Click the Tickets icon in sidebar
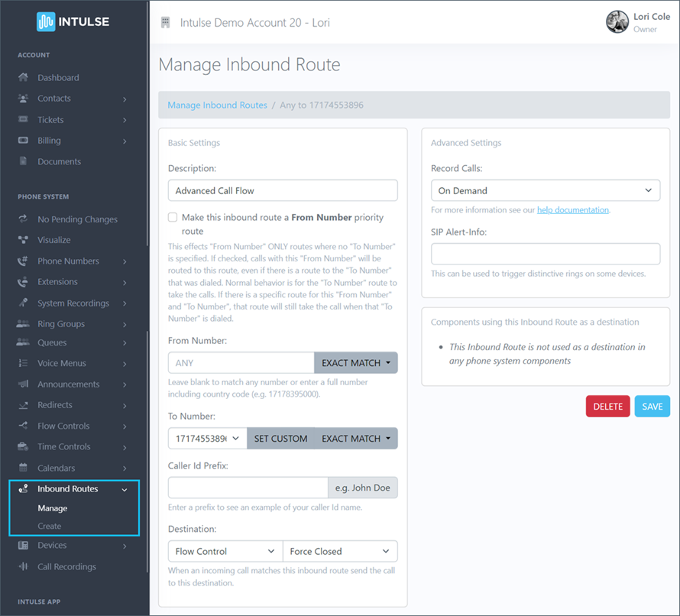Viewport: 680px width, 616px height. click(x=24, y=119)
